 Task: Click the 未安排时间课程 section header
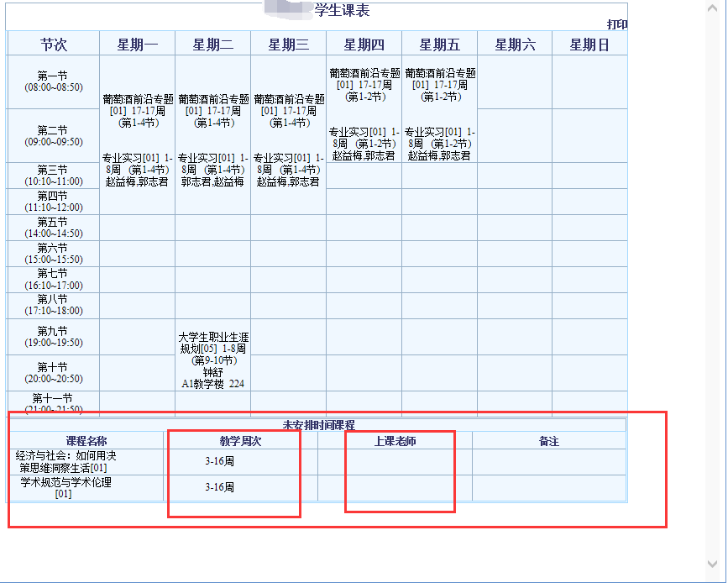[x=318, y=425]
